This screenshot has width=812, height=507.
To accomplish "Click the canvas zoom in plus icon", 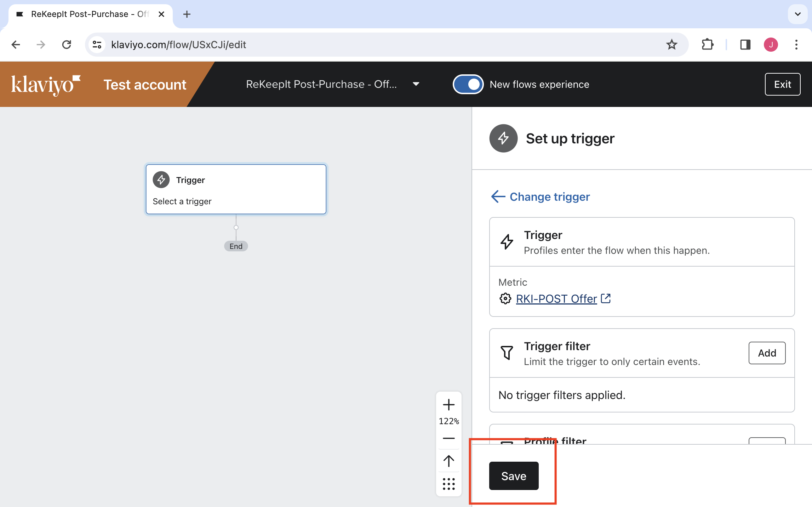I will click(x=448, y=405).
